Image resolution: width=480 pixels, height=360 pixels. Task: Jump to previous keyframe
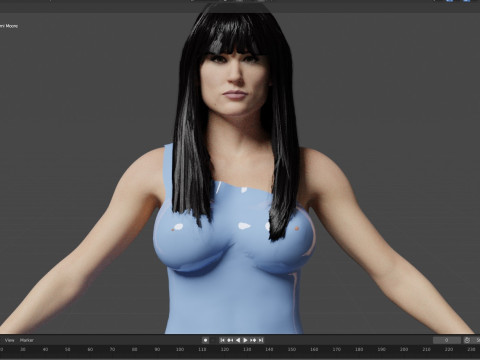[x=230, y=340]
